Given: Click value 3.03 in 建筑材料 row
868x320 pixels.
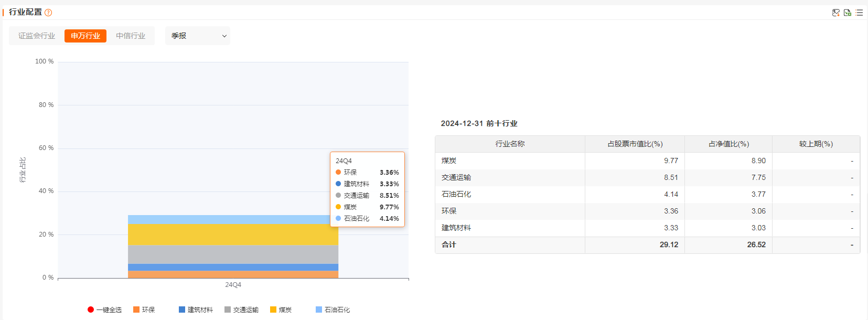Looking at the screenshot, I should pyautogui.click(x=758, y=228).
